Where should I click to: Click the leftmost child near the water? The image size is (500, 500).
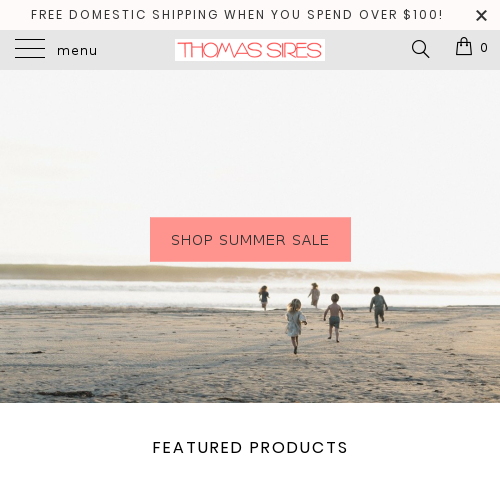264,297
